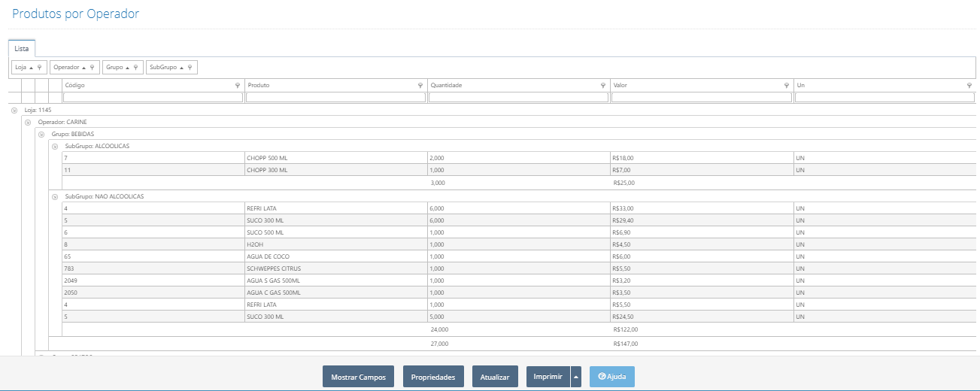Click the R$18,00 value cell

point(702,159)
